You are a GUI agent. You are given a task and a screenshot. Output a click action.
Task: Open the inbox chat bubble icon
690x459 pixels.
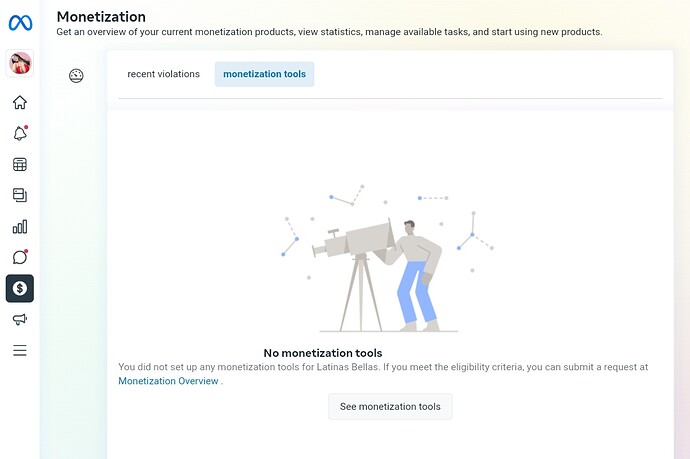pos(20,257)
